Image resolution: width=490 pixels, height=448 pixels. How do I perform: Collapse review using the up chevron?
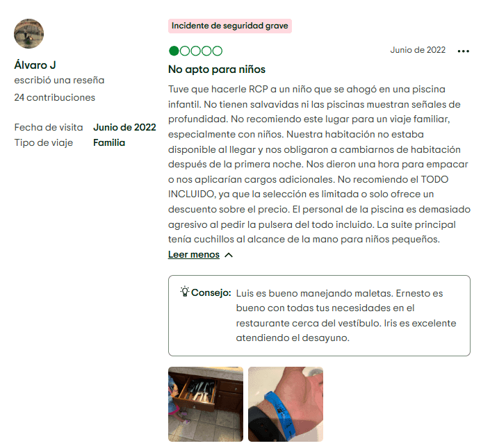[229, 255]
